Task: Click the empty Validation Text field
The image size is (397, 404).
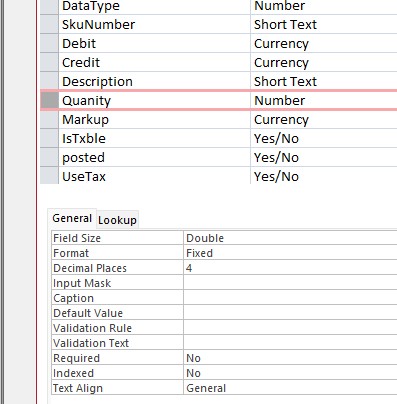Action: tap(290, 343)
